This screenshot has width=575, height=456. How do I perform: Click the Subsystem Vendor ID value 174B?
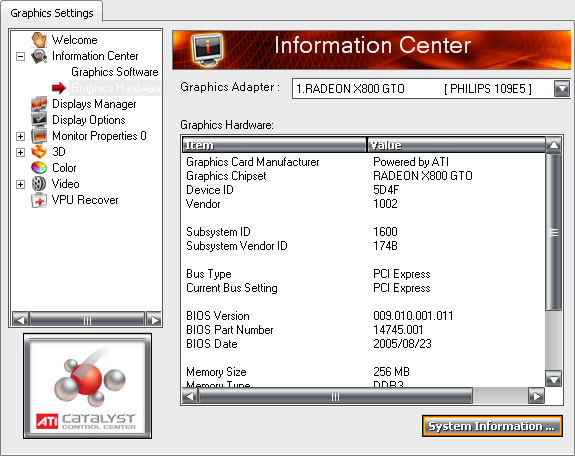coord(385,245)
